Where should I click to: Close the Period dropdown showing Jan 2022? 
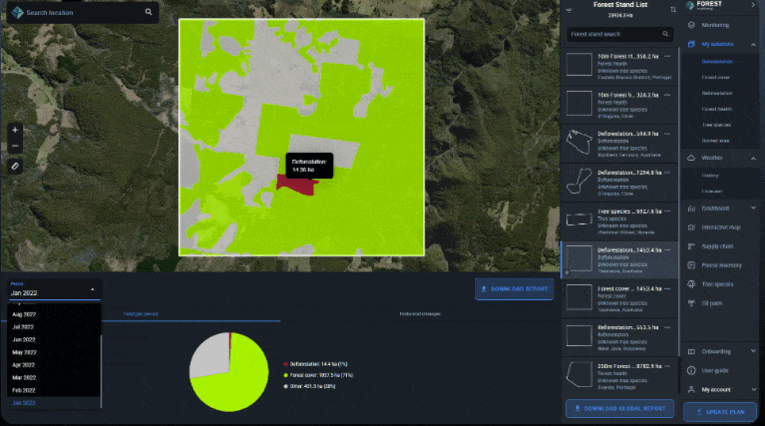(x=93, y=290)
